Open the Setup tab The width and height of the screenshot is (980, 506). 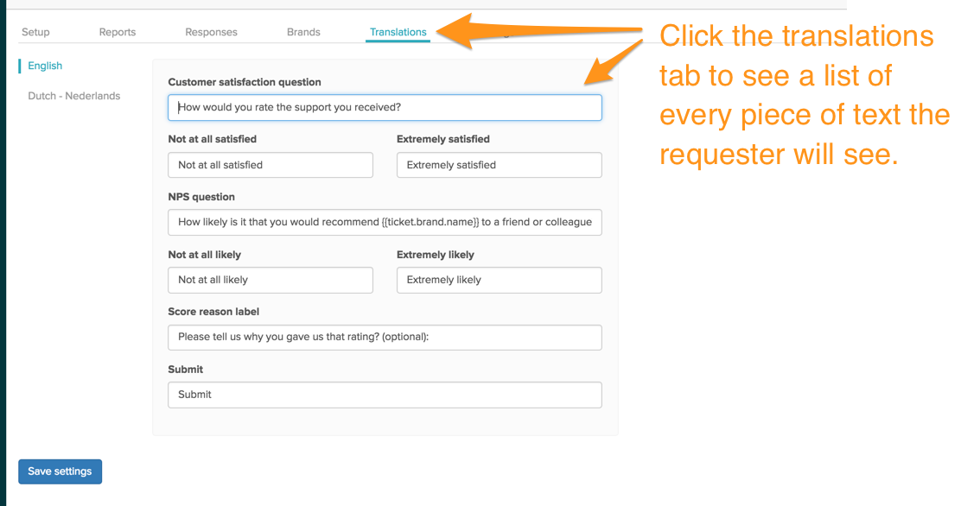35,32
